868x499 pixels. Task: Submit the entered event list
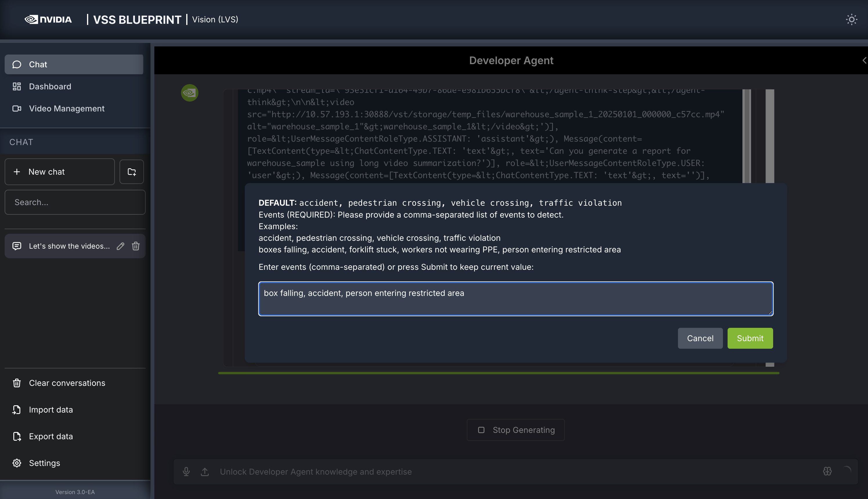click(x=750, y=338)
